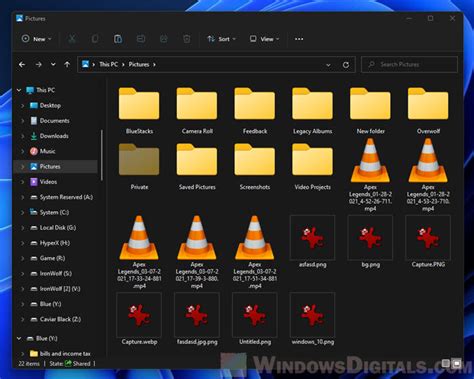Click the Rename icon in toolbar
This screenshot has height=379, width=474.
[x=141, y=39]
